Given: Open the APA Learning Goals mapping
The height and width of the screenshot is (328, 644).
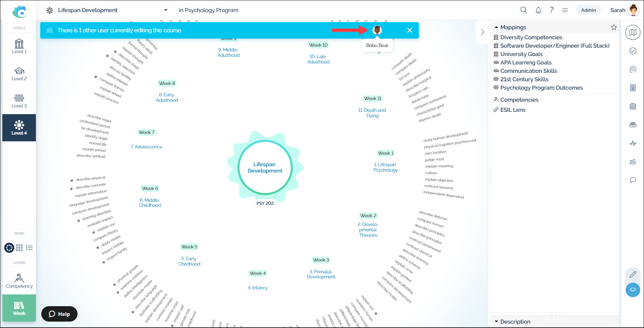Looking at the screenshot, I should click(x=526, y=62).
